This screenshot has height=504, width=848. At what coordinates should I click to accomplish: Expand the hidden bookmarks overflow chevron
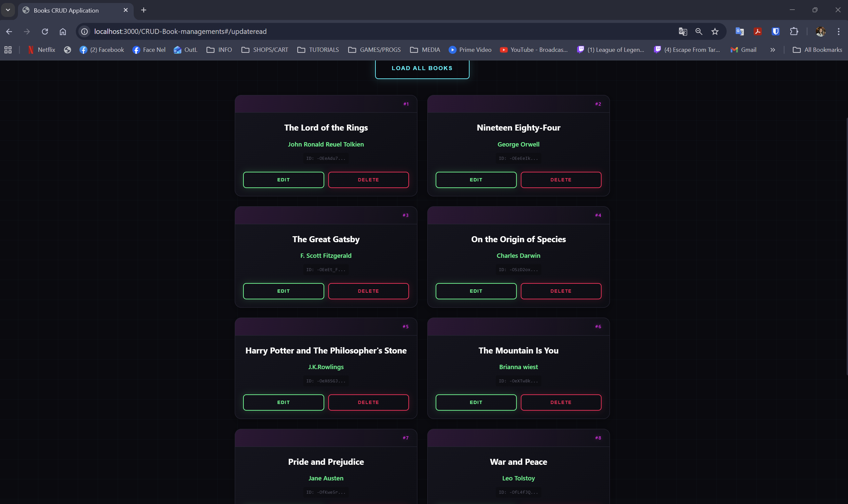tap(773, 50)
